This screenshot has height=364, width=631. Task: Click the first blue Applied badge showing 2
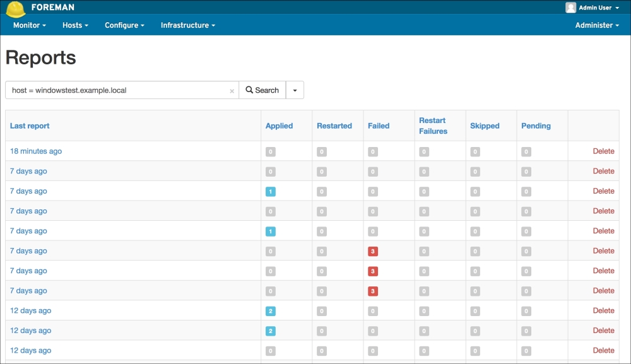click(271, 311)
